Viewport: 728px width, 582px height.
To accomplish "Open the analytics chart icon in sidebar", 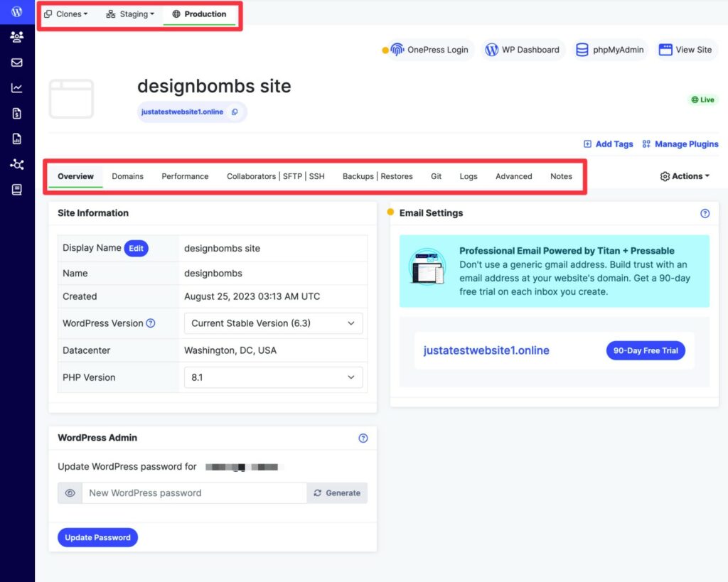I will click(x=17, y=88).
